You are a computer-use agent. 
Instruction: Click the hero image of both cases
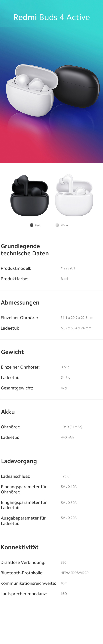[x=53, y=90]
